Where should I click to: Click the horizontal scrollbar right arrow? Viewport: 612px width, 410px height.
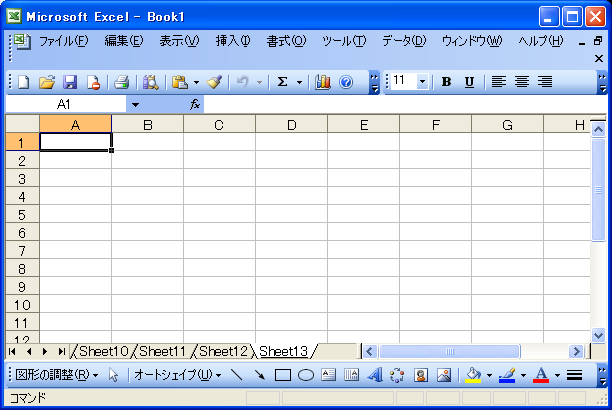576,351
